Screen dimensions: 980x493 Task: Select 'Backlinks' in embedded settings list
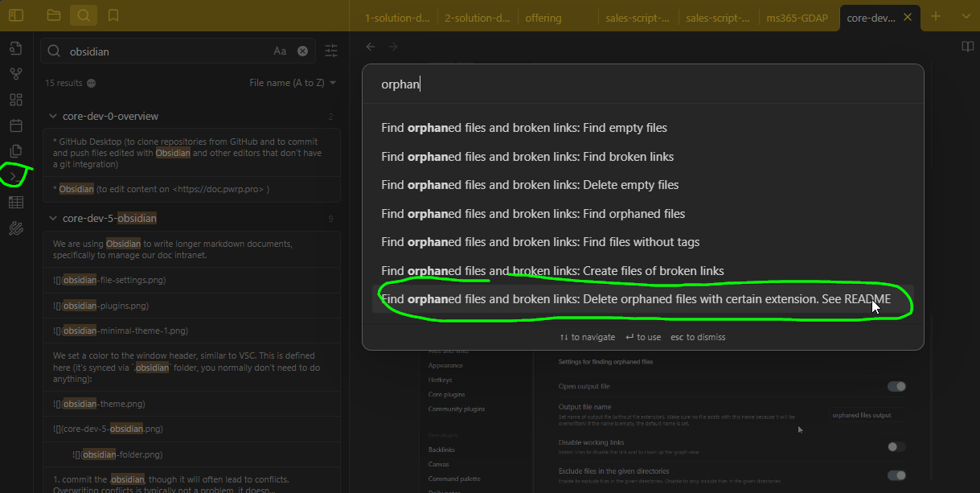pos(442,450)
